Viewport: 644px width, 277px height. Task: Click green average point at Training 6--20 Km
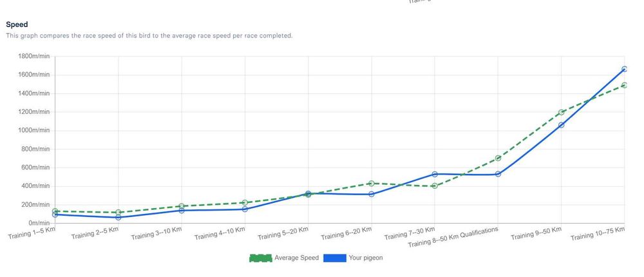tap(372, 184)
